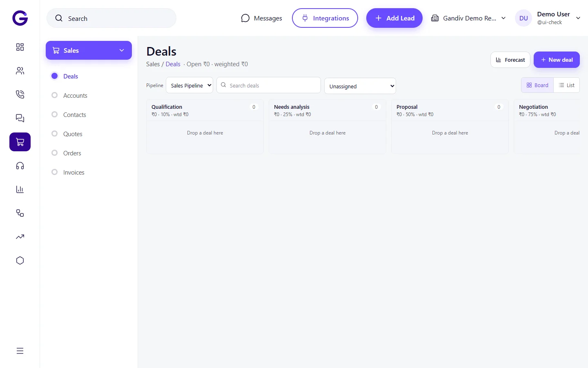Open the Forecast view
The image size is (588, 368).
(x=510, y=60)
